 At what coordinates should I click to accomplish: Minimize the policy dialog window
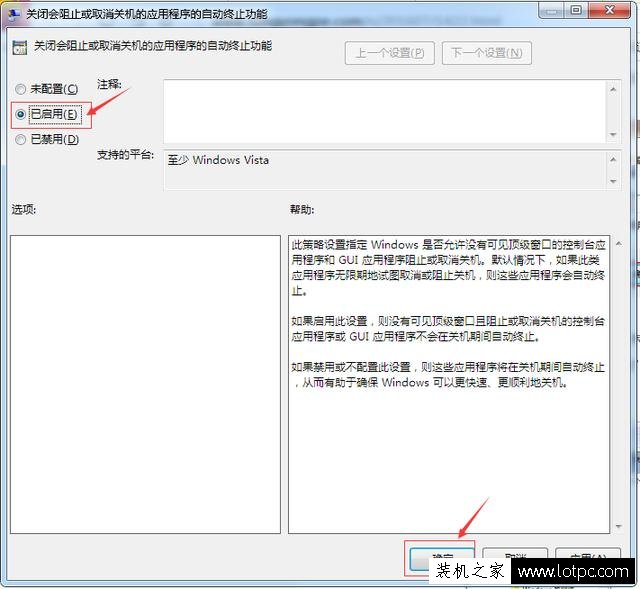pyautogui.click(x=551, y=11)
